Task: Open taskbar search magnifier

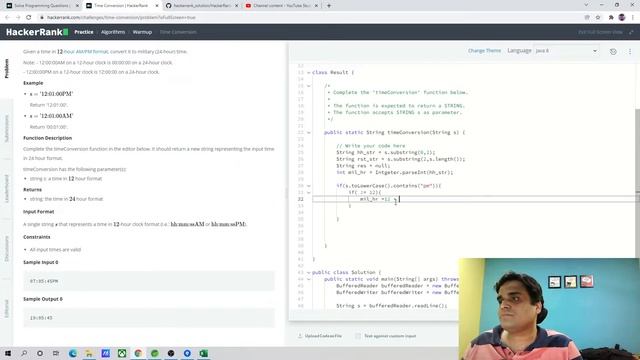Action: tap(24, 353)
